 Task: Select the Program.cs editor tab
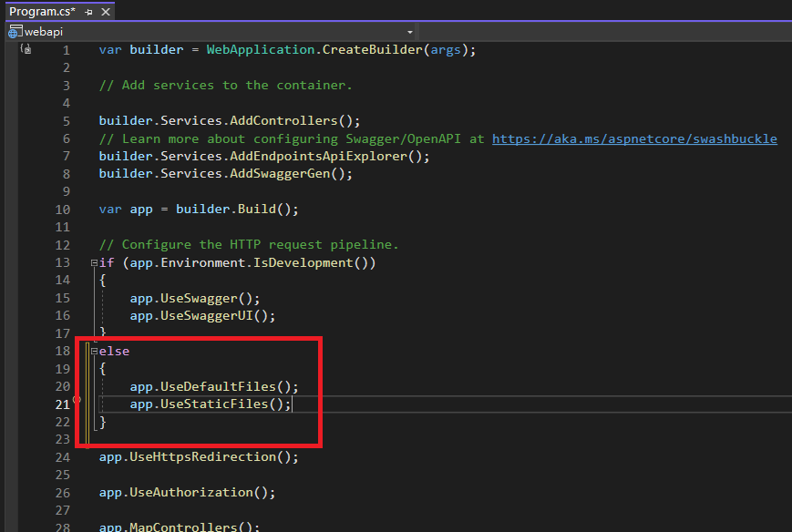(42, 12)
